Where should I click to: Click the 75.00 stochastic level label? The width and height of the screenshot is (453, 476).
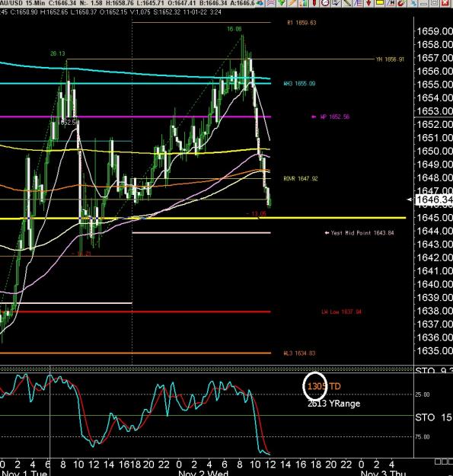click(423, 437)
